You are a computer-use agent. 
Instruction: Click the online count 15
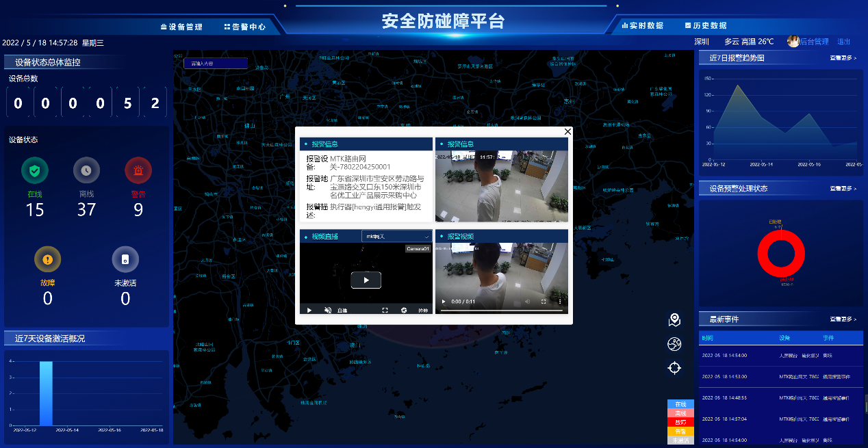(x=34, y=209)
